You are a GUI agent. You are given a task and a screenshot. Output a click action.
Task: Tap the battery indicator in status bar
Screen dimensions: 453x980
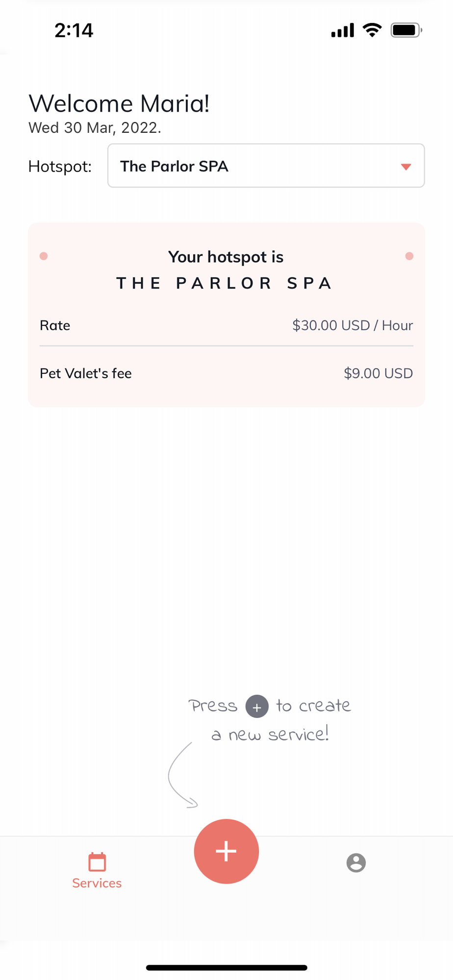tap(406, 30)
